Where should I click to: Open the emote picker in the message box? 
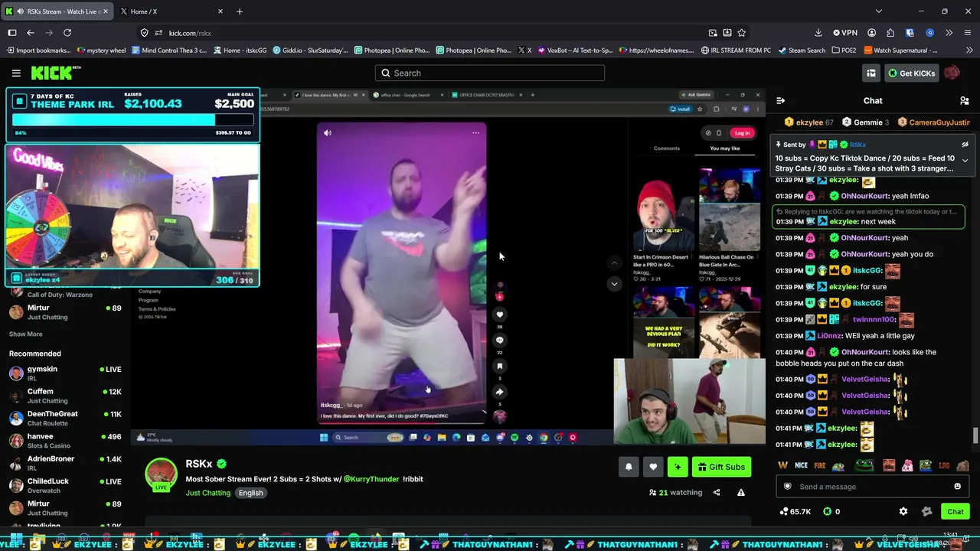click(957, 487)
